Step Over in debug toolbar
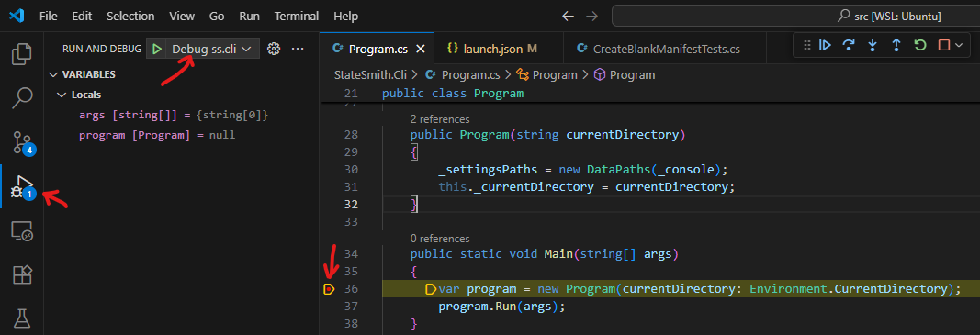This screenshot has width=980, height=335. click(x=849, y=45)
